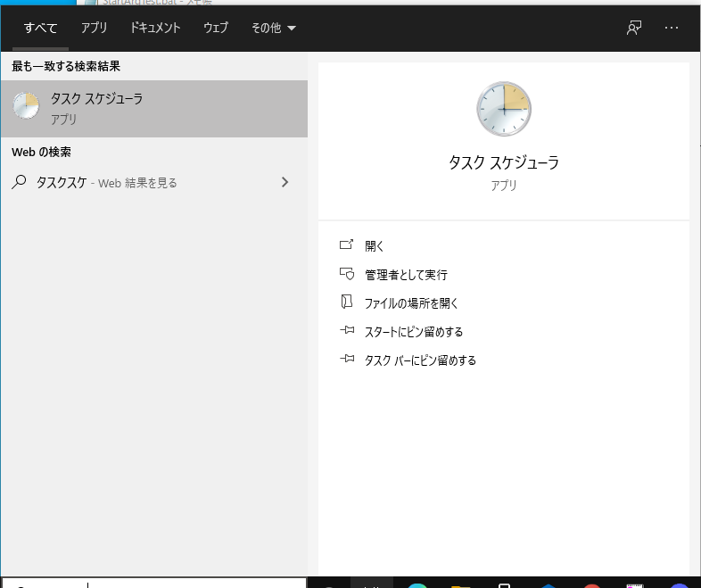This screenshot has height=588, width=701.
Task: Click the タスク スケジューラ clock icon in results list
Action: tap(26, 106)
